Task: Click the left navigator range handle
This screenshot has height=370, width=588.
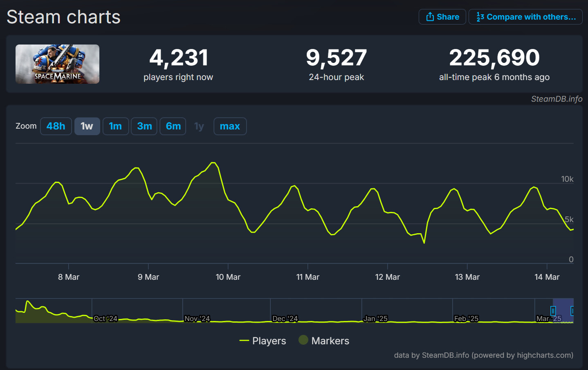Action: pos(553,311)
